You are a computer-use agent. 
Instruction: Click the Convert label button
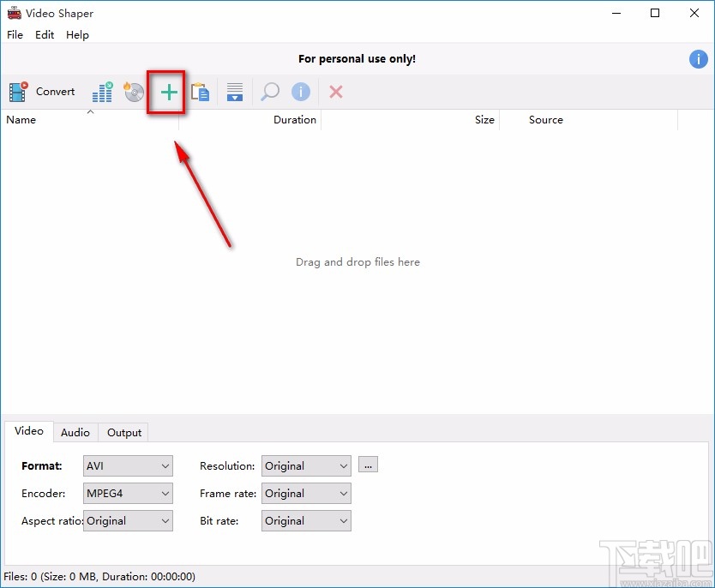click(55, 92)
